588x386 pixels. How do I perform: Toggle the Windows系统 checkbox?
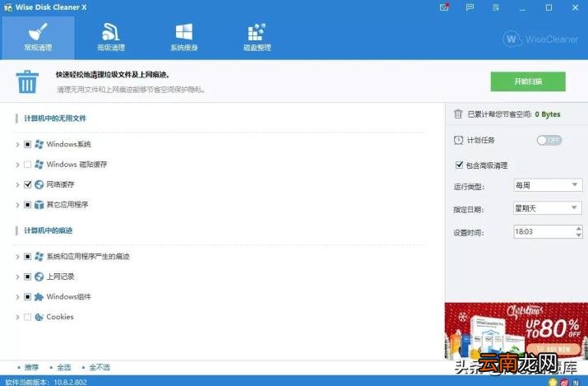(x=27, y=144)
